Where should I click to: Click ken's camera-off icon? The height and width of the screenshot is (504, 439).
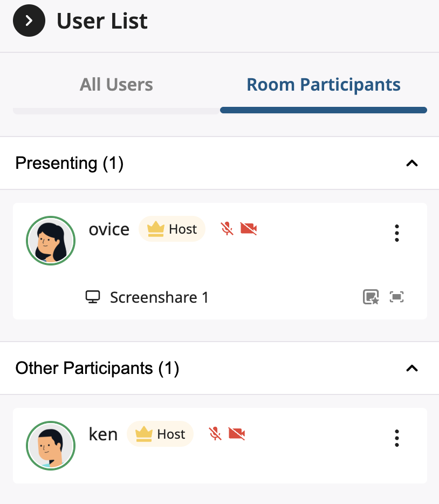[237, 433]
